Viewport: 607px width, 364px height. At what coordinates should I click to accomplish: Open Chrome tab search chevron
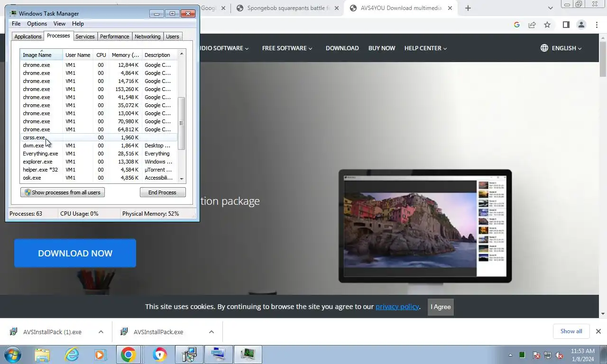click(550, 8)
